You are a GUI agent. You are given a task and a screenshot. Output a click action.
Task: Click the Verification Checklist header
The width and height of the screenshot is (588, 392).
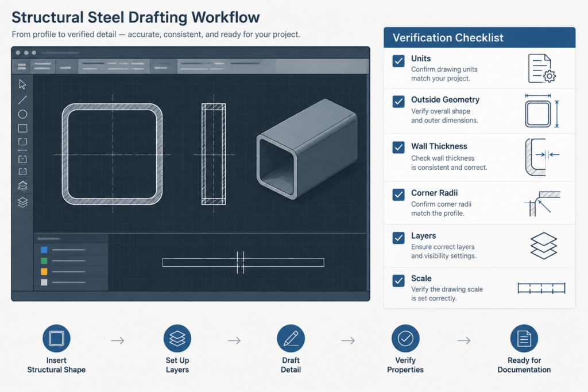[479, 37]
